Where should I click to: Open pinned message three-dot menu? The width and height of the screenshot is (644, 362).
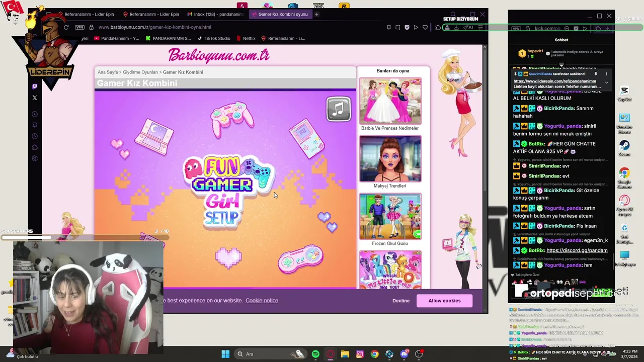point(606,74)
